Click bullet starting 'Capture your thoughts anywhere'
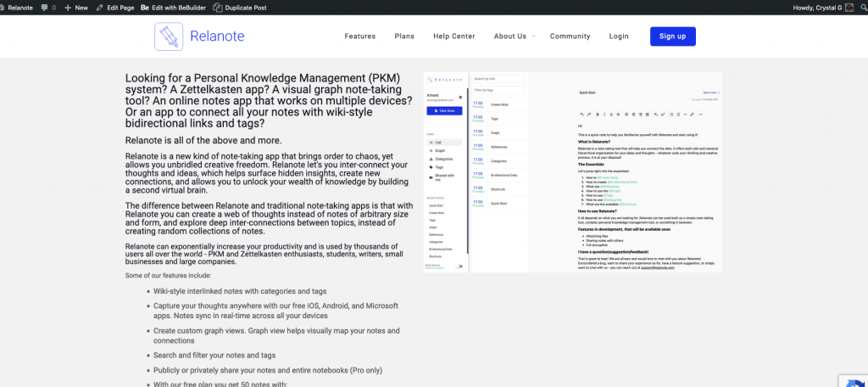 [x=275, y=311]
